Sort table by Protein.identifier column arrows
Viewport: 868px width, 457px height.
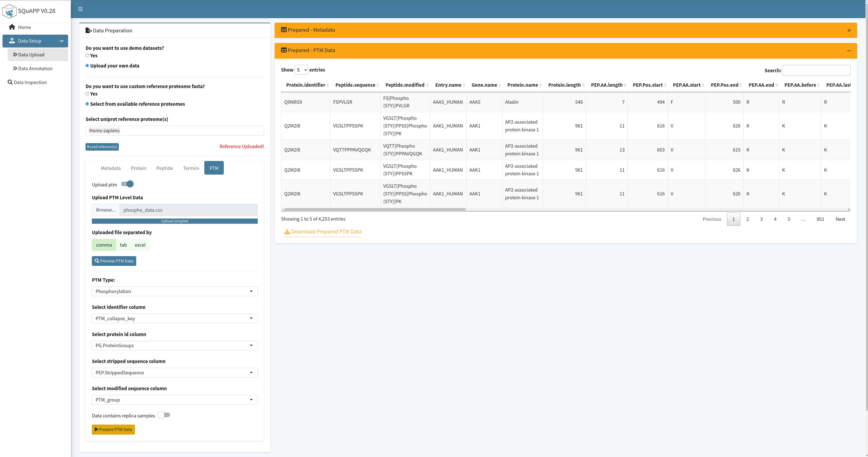pyautogui.click(x=327, y=85)
